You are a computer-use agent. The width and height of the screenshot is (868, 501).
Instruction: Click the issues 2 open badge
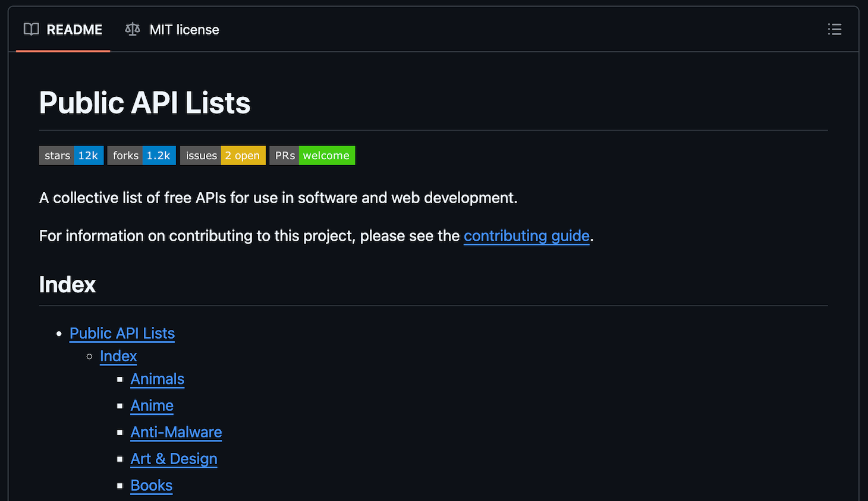(x=222, y=155)
